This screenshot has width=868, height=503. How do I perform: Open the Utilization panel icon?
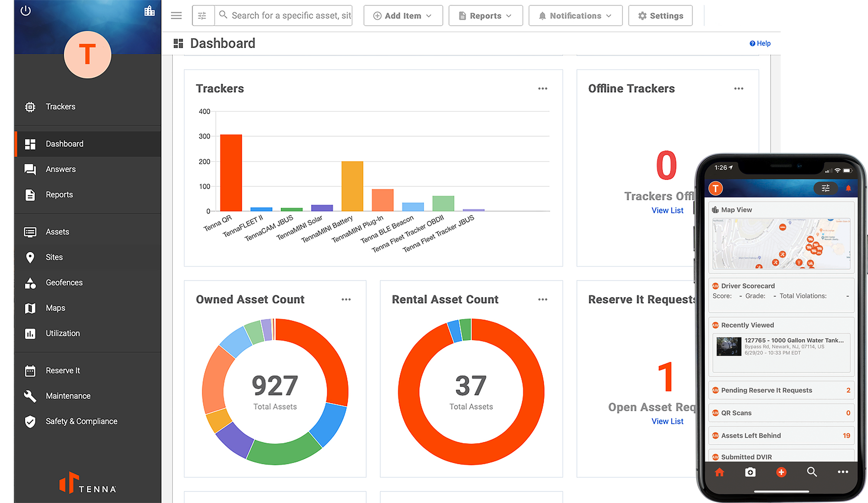tap(30, 334)
